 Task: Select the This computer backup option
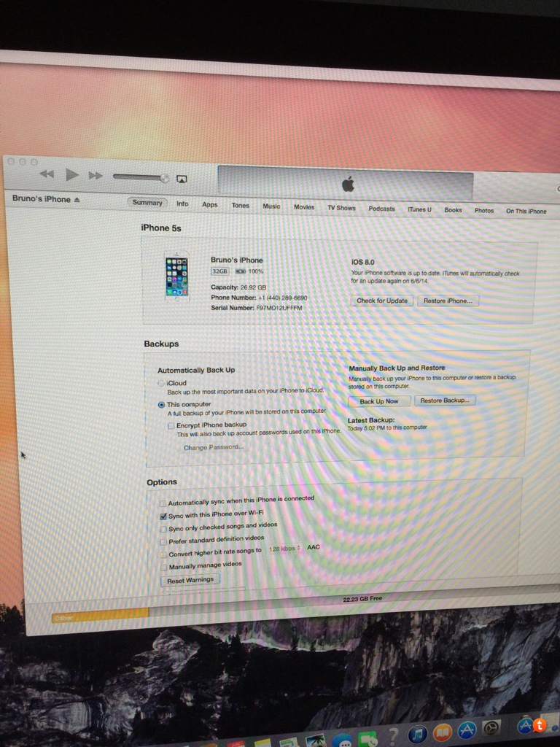[x=161, y=404]
